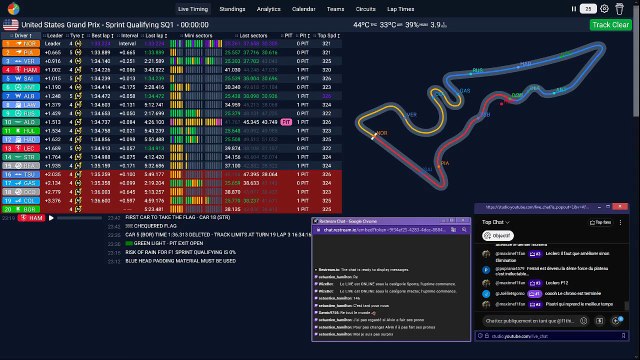Click the Last sectors column header
The height and width of the screenshot is (360, 640).
coord(251,36)
